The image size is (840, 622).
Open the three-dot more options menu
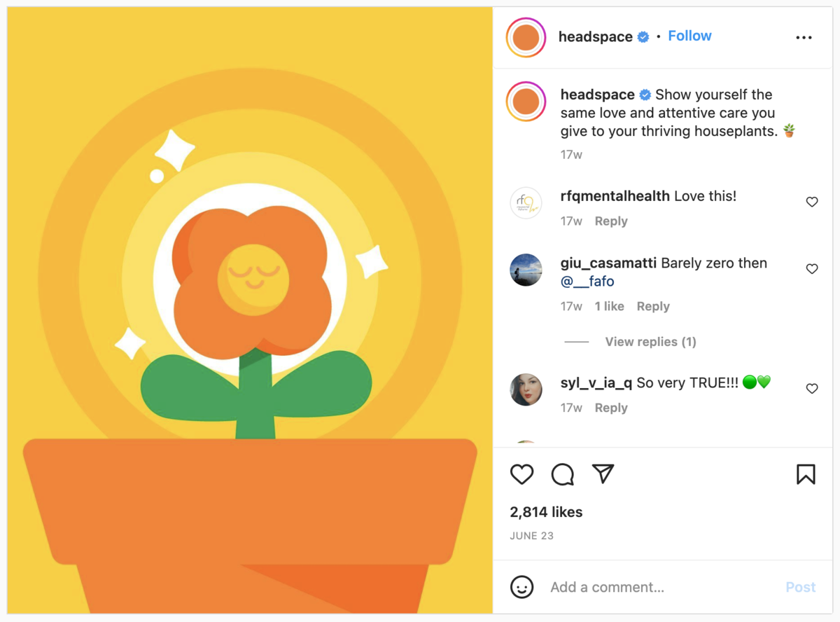coord(804,37)
